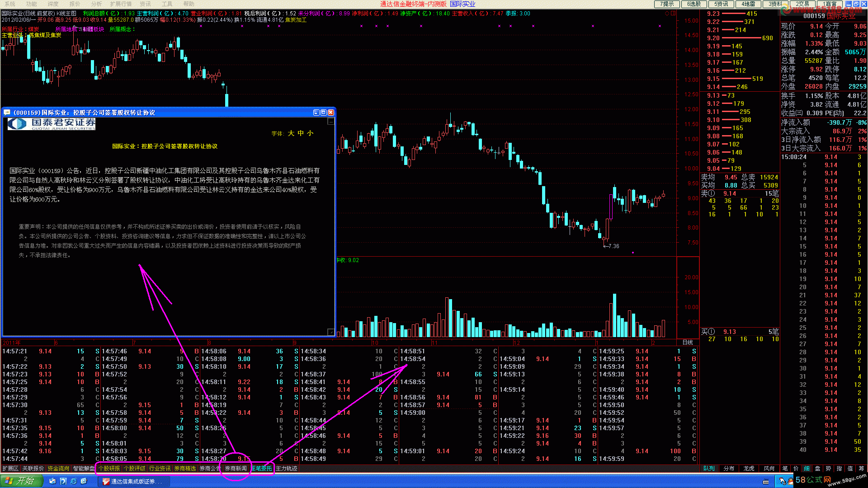Click the square window icon above the chart

673,14
